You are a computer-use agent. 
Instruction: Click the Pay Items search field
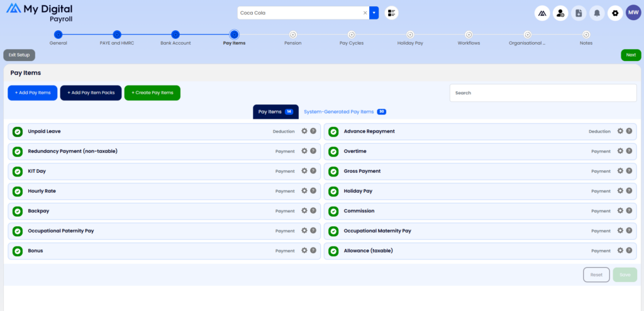pos(543,93)
